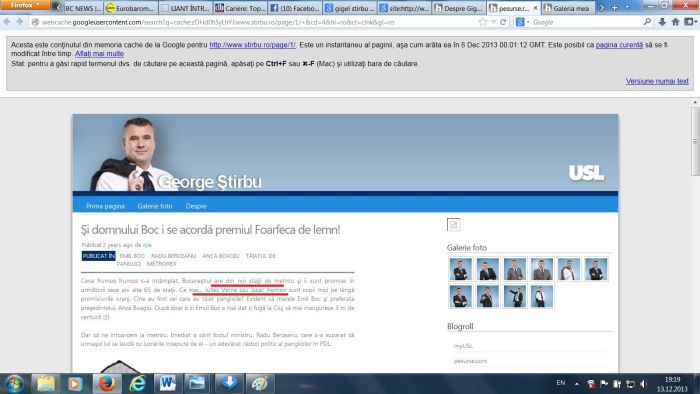The height and width of the screenshot is (394, 700).
Task: Switch to the Eurobarom... tab
Action: pos(131,8)
